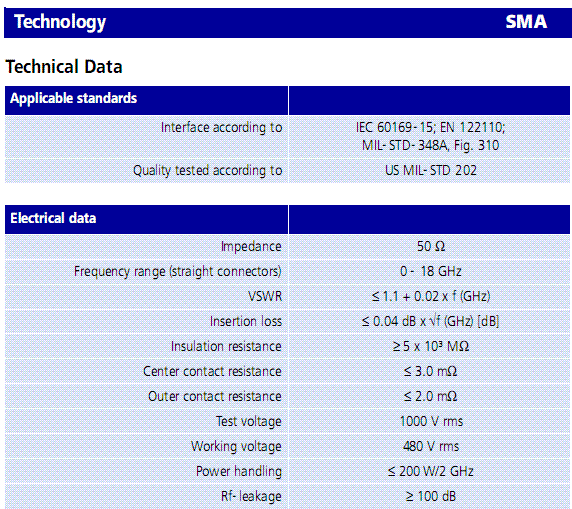Click the VSWR row label
The width and height of the screenshot is (572, 509).
click(265, 296)
